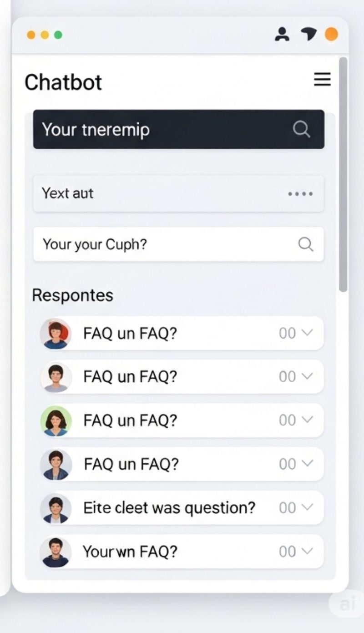Screen dimensions: 364x633
Task: Click the orange circle icon in title bar
Action: pyautogui.click(x=331, y=34)
